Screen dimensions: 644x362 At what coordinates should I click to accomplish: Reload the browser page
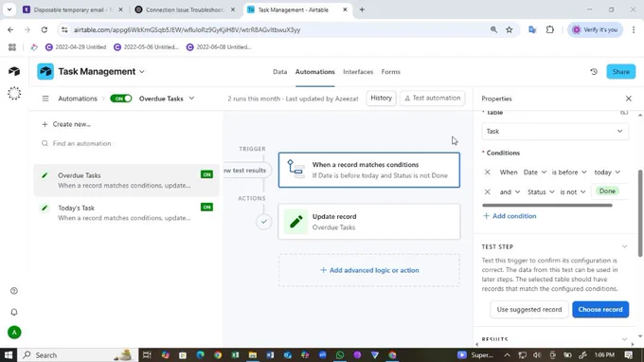point(45,29)
